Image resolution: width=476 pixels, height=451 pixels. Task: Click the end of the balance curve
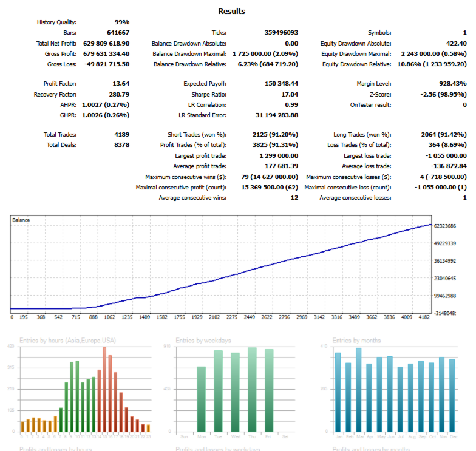430,225
